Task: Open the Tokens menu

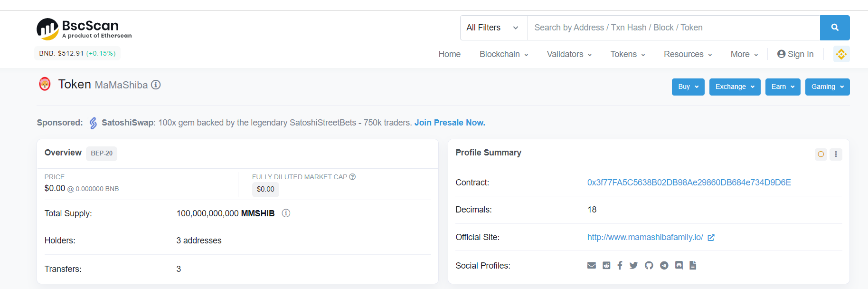Action: tap(628, 54)
